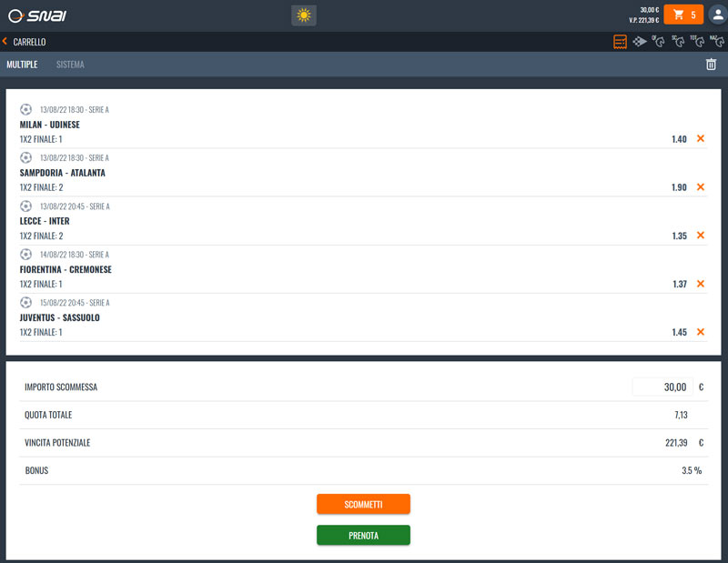
Task: Switch to the Sistema tab
Action: pyautogui.click(x=70, y=65)
